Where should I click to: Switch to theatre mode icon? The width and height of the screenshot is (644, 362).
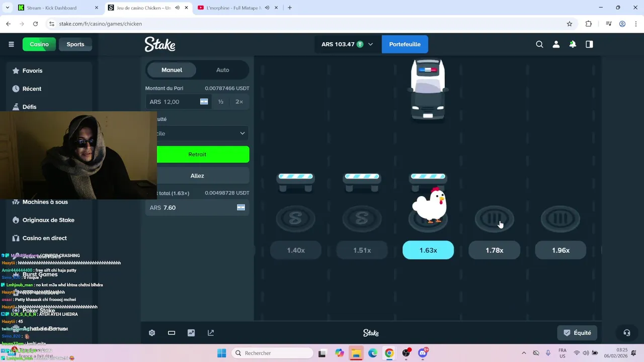coord(172,333)
